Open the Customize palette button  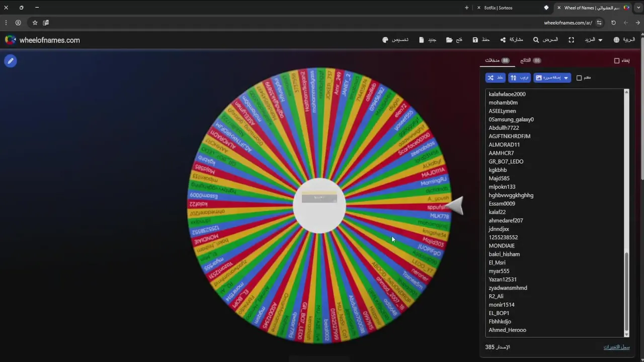395,40
